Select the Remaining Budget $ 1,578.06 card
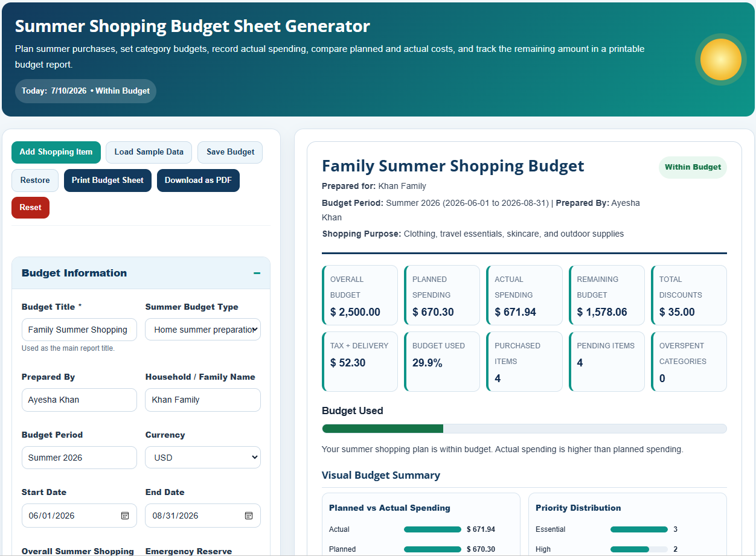This screenshot has width=756, height=556. [x=606, y=295]
